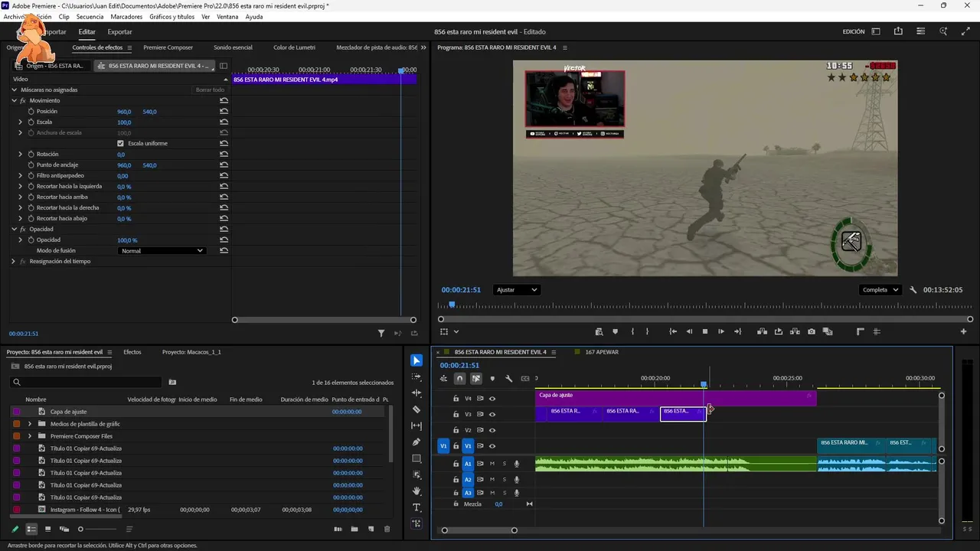Viewport: 980px width, 551px height.
Task: Open the Secuencia menu
Action: [90, 17]
